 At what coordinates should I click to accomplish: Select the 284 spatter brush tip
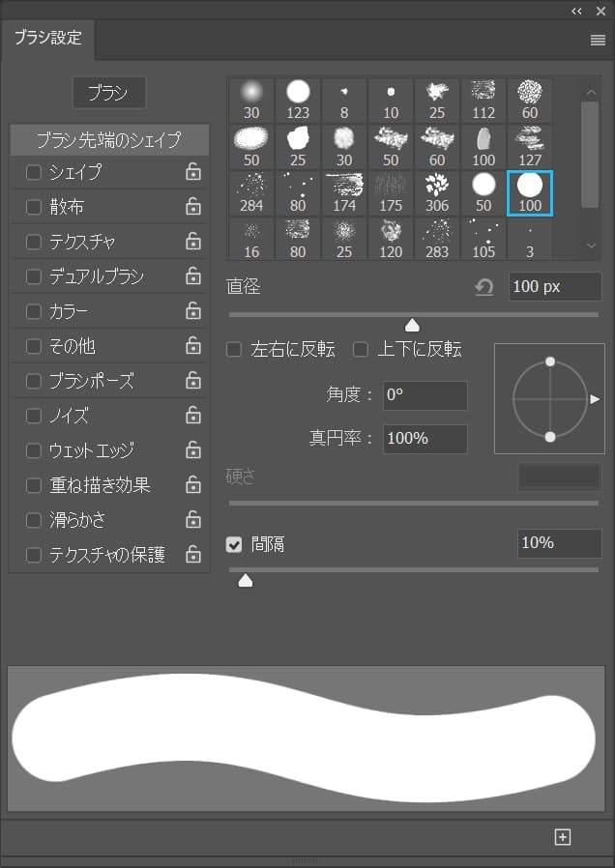[x=251, y=193]
